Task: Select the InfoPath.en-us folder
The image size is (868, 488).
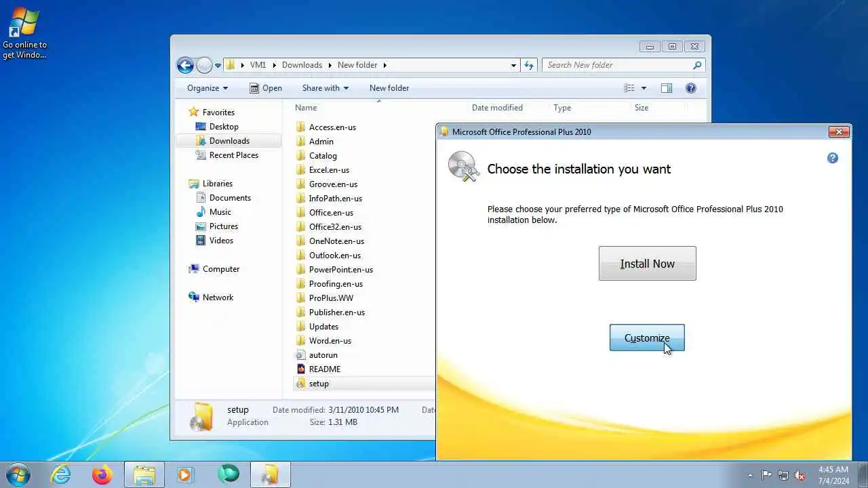Action: point(335,199)
